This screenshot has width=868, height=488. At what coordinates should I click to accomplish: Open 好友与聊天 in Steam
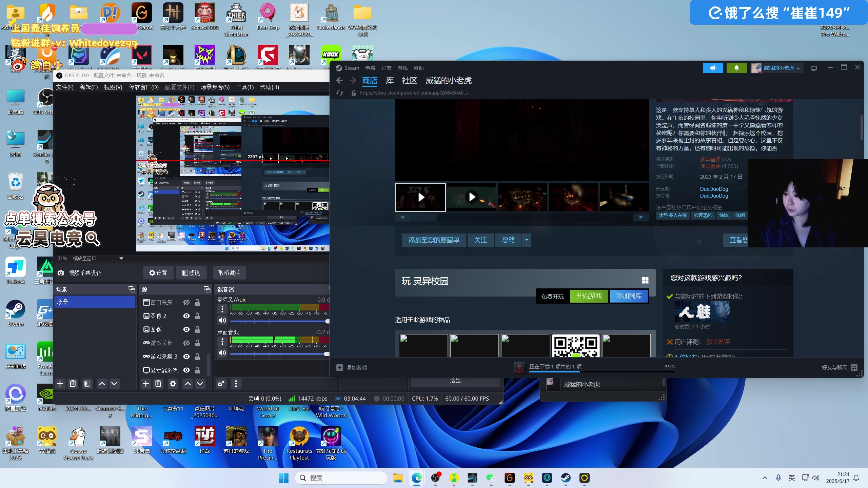point(839,367)
